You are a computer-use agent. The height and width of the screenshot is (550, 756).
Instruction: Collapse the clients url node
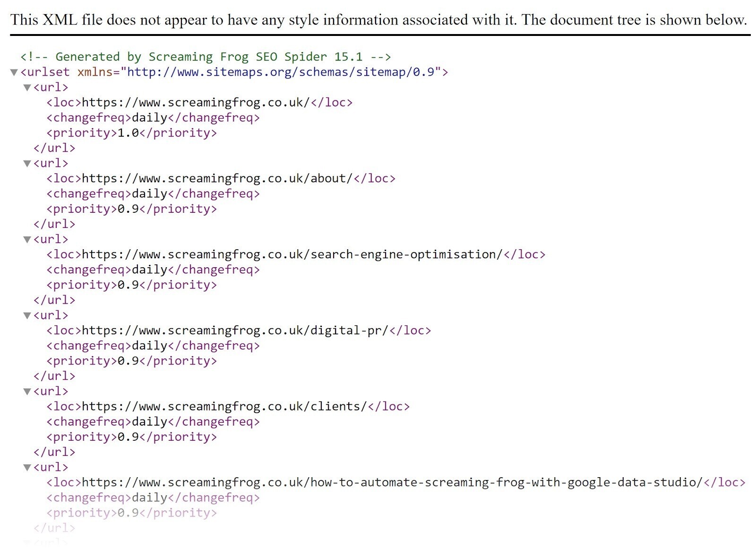(26, 392)
